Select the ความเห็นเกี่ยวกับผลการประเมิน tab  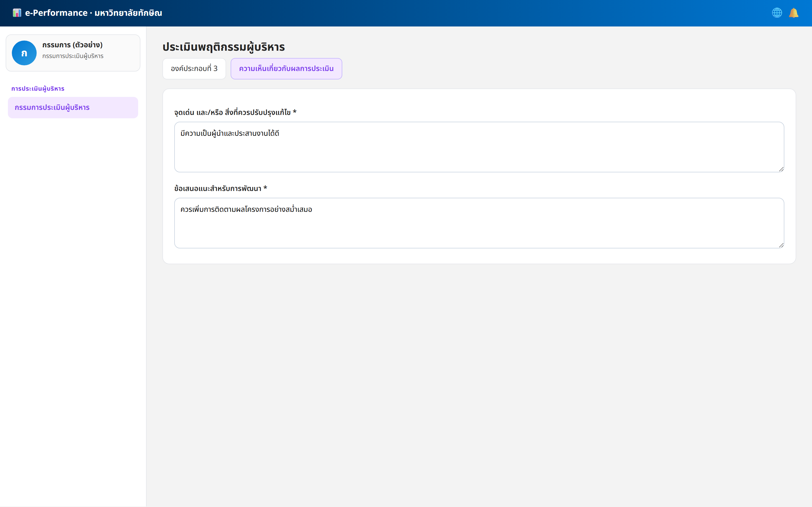(x=286, y=69)
